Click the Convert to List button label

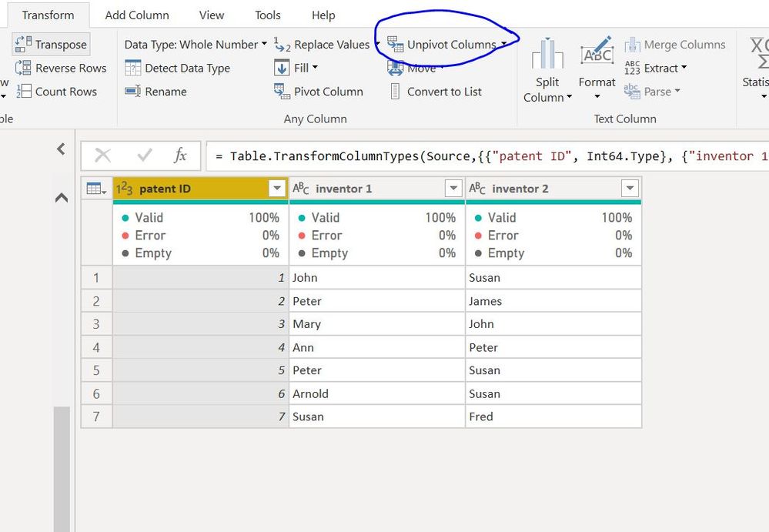coord(444,92)
